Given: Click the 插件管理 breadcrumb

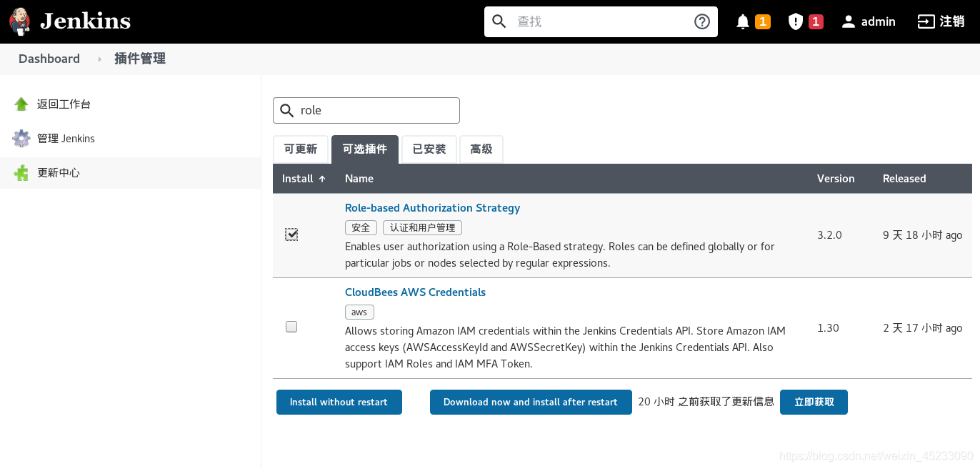Looking at the screenshot, I should click(140, 59).
